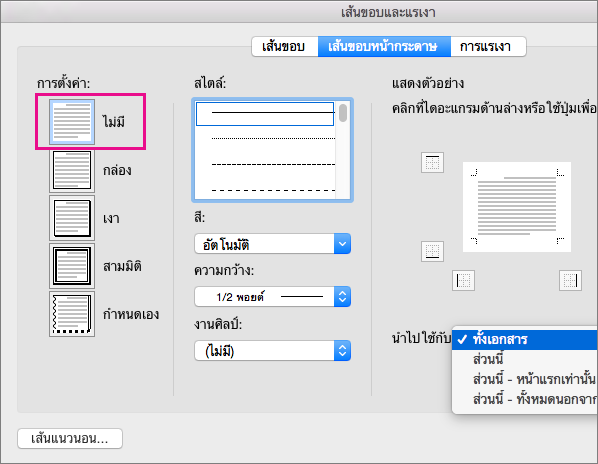598x464 pixels.
Task: Toggle the top border button in preview
Action: [432, 162]
